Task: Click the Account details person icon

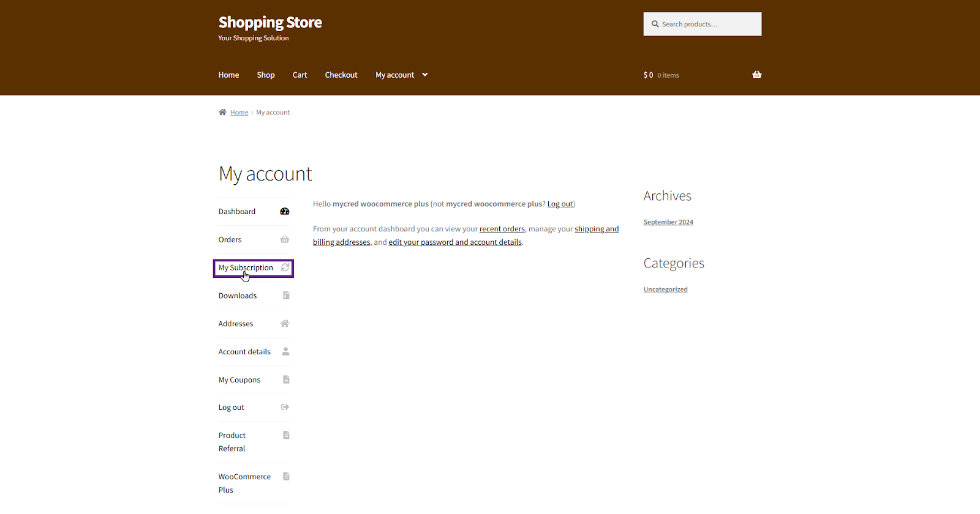Action: tap(285, 352)
